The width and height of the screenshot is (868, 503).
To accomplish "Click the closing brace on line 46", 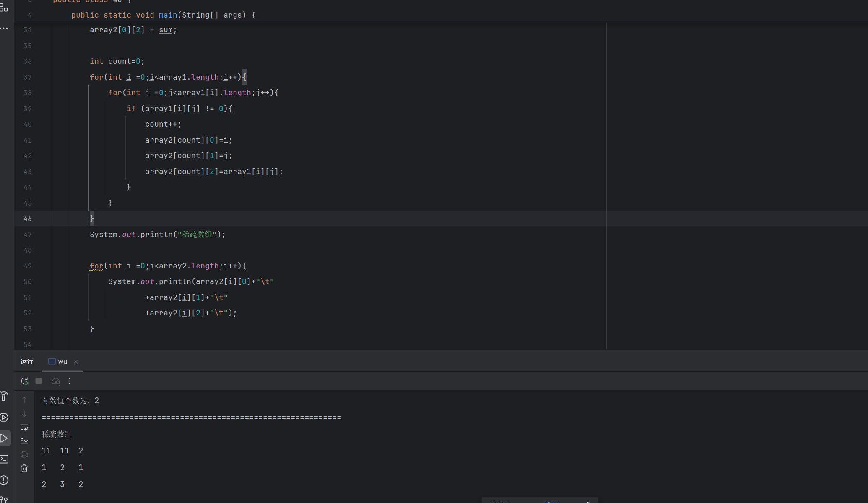I will pos(92,219).
